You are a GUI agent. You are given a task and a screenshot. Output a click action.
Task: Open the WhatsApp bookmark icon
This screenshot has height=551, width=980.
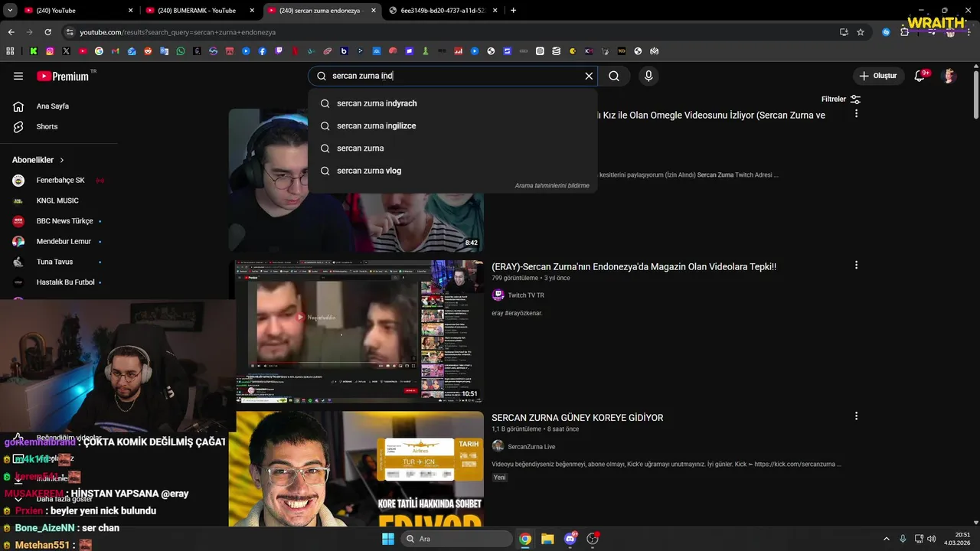click(x=181, y=51)
